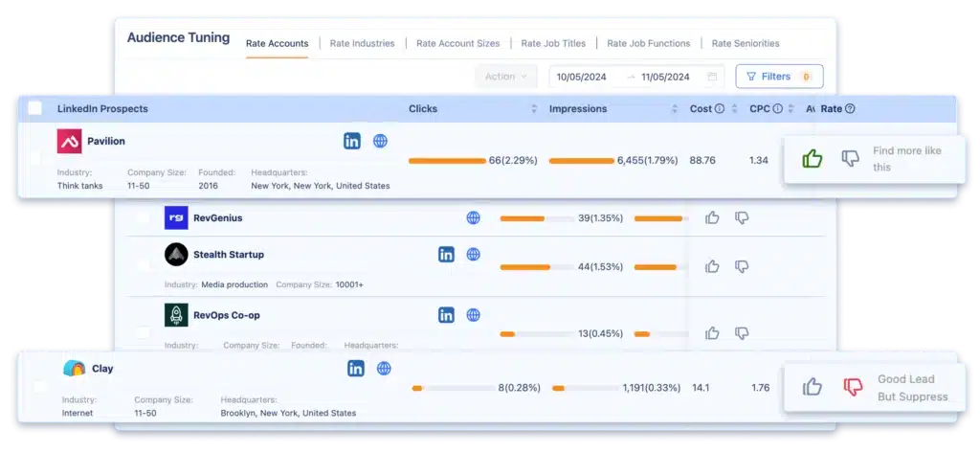Open the website globe icon for Pavilion
Viewport: 980px width, 453px height.
click(380, 141)
